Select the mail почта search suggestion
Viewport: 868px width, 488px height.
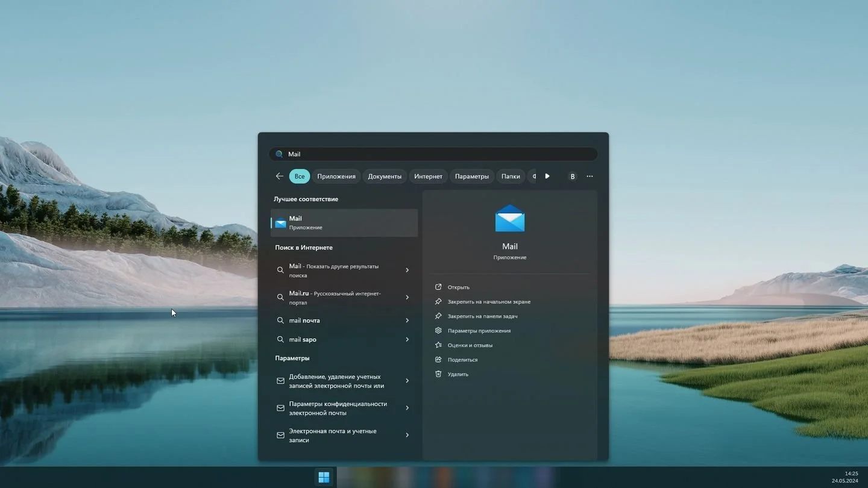[x=344, y=321]
